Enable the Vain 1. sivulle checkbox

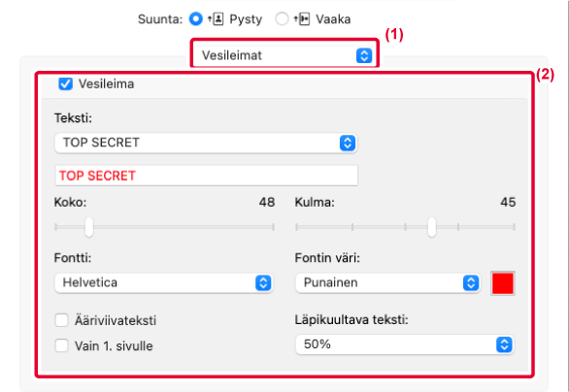tap(62, 345)
